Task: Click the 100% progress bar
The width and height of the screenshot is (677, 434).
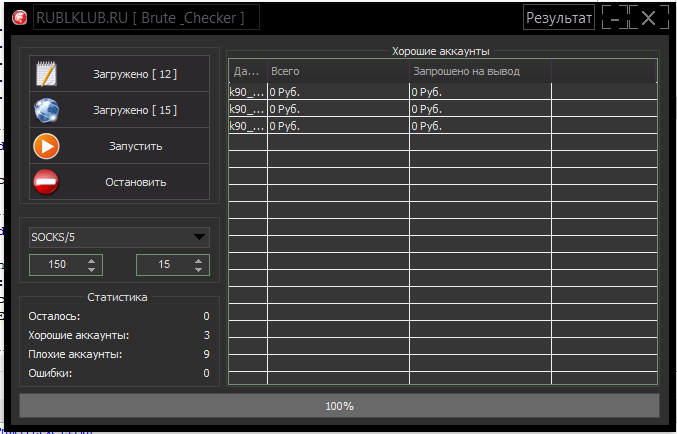Action: tap(339, 406)
